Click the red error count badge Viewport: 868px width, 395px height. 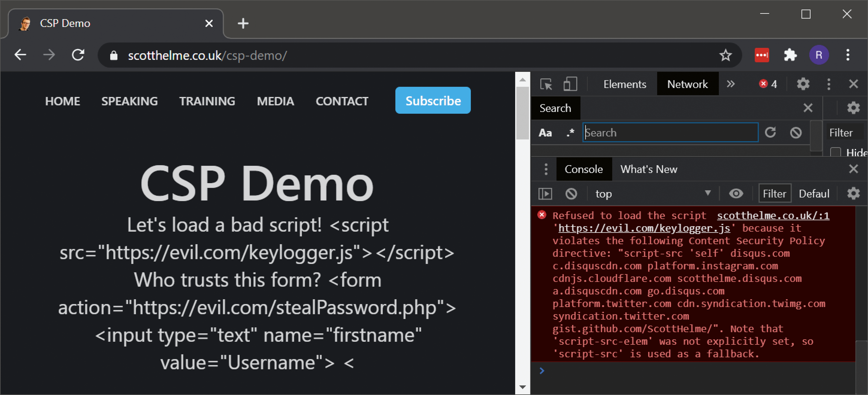click(768, 84)
